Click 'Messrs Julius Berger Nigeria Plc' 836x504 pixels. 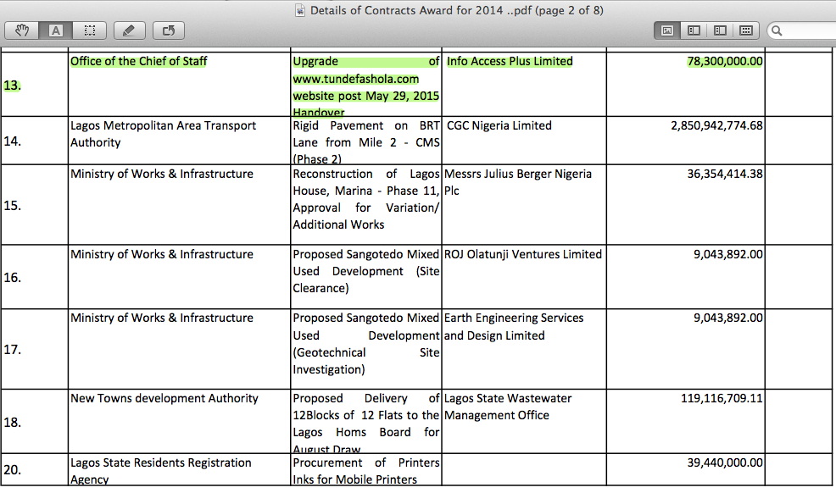point(518,181)
